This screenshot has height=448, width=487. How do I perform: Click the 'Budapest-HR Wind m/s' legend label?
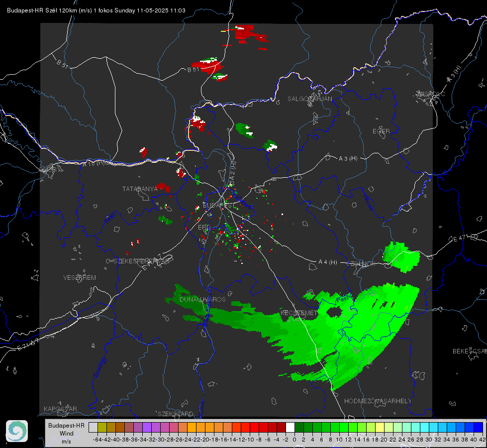point(67,433)
